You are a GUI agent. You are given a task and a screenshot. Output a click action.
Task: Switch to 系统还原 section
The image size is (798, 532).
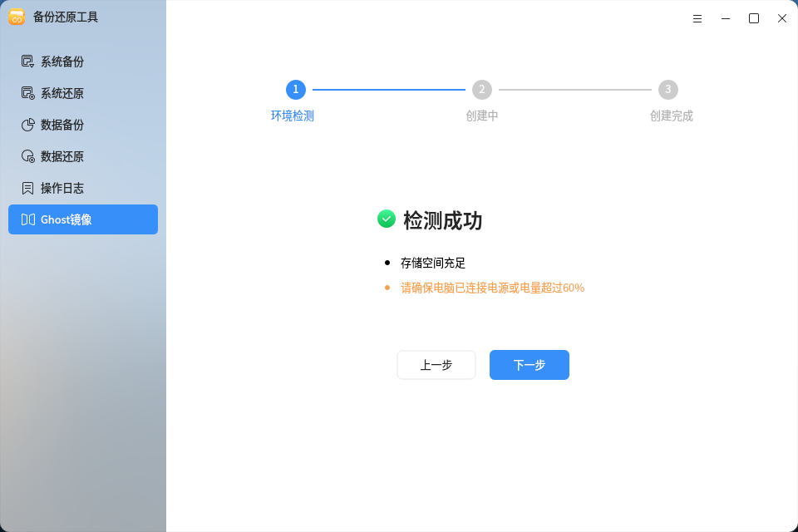click(x=83, y=93)
